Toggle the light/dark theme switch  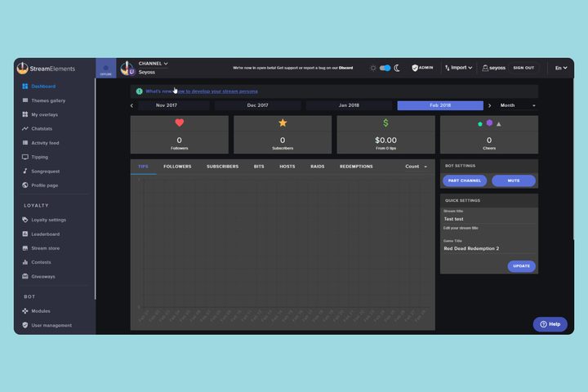[385, 68]
